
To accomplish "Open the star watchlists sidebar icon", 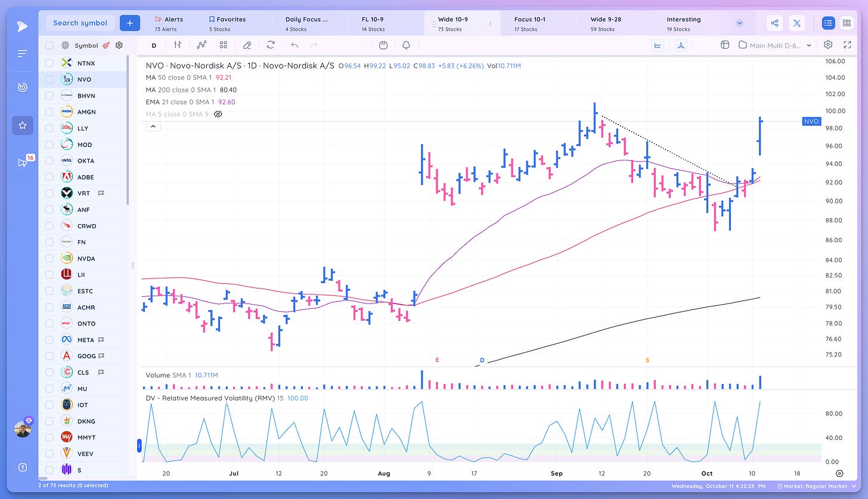I will 23,125.
